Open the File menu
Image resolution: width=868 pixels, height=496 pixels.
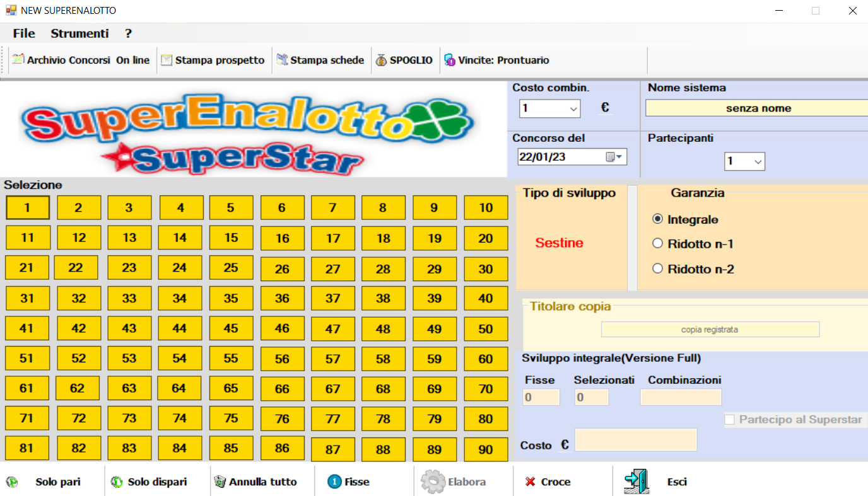(24, 33)
